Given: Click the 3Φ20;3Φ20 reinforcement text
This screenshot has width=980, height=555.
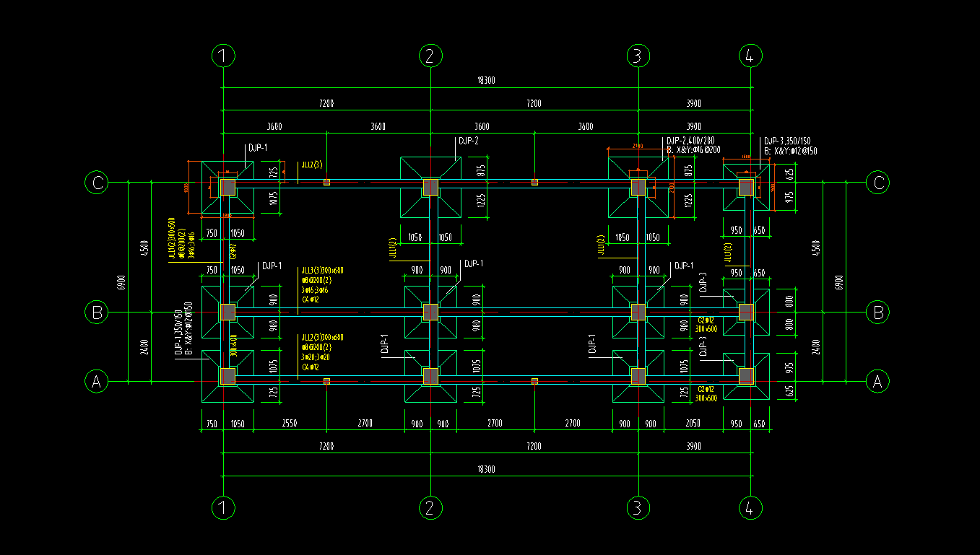Looking at the screenshot, I should pos(316,357).
